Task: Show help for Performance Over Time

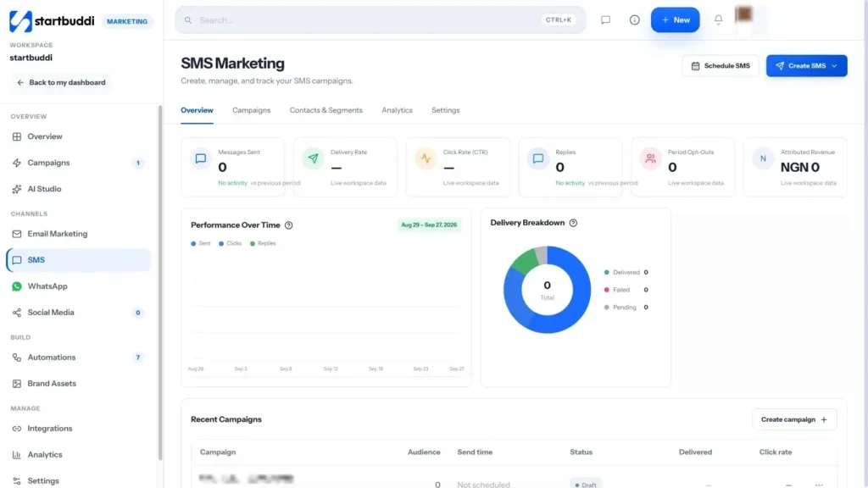Action: click(x=288, y=225)
